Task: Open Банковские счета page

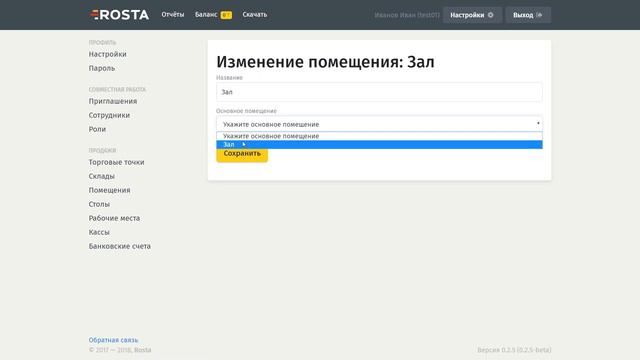Action: (x=120, y=246)
